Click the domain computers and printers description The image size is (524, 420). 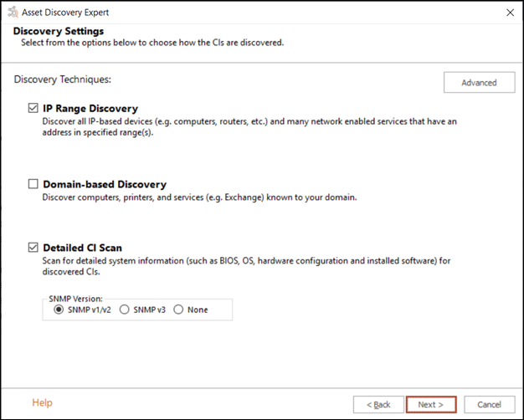click(x=200, y=197)
